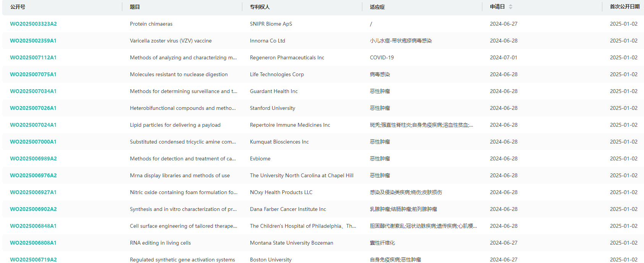644x263 pixels.
Task: Click patentee 'Innorna Co Ltd'
Action: pyautogui.click(x=268, y=41)
